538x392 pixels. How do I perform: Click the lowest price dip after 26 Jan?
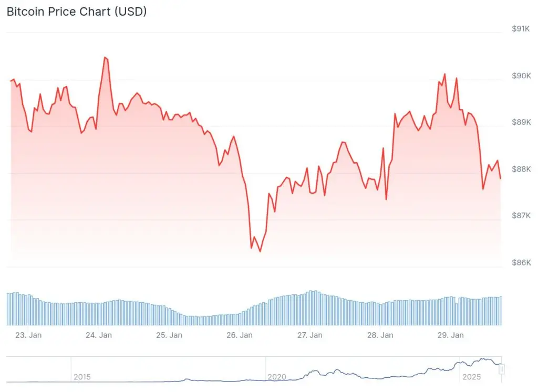pyautogui.click(x=260, y=251)
